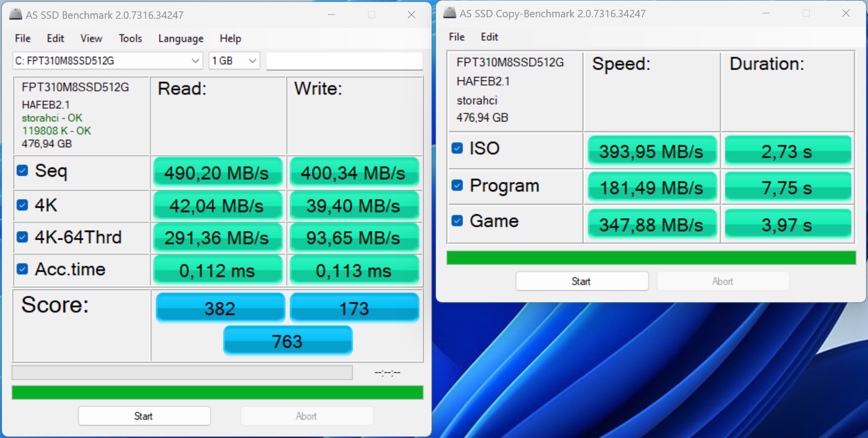Click the --:--:-- elapsed time indicator
The height and width of the screenshot is (438, 868).
tap(388, 372)
